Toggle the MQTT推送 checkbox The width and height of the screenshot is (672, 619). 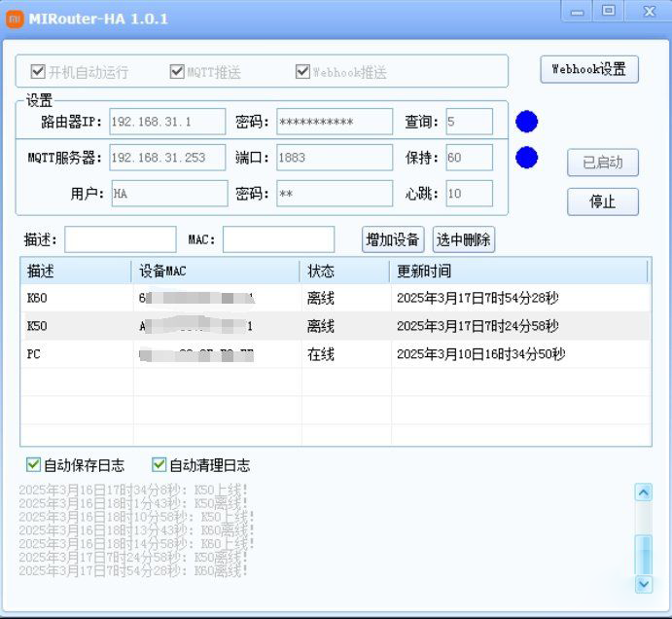pyautogui.click(x=177, y=72)
